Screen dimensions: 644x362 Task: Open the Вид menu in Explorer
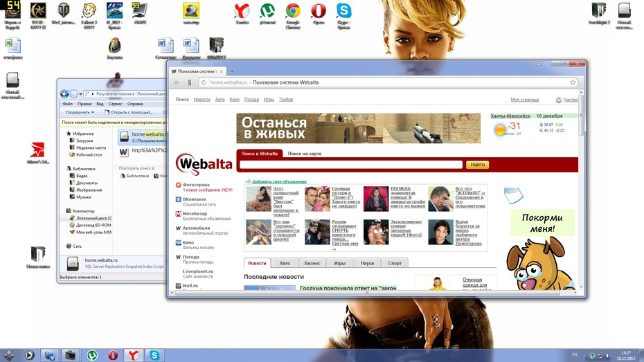(100, 104)
